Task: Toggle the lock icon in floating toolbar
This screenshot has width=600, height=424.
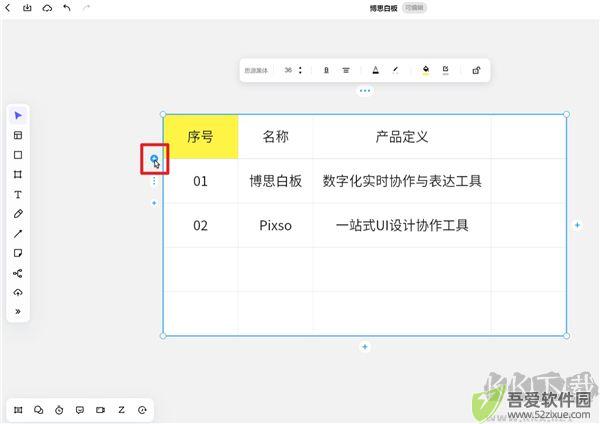Action: point(476,70)
